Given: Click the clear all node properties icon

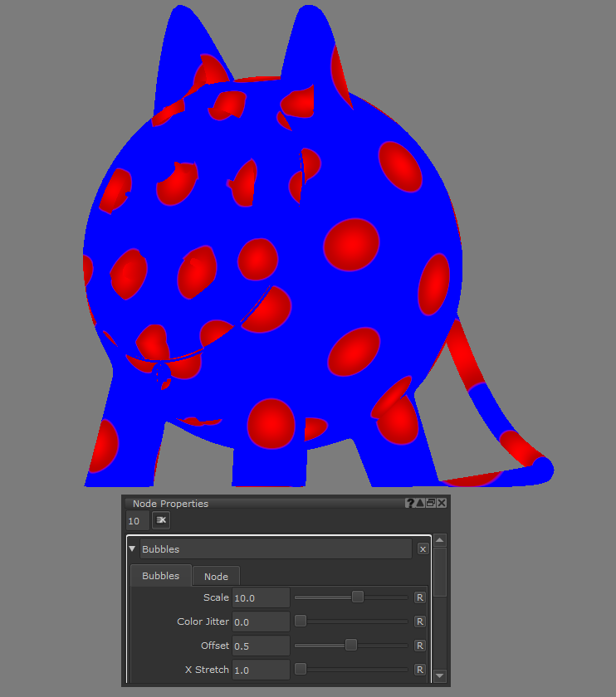Looking at the screenshot, I should tap(161, 520).
